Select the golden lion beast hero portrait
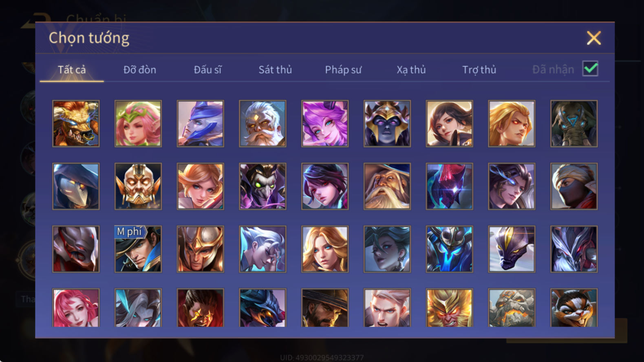Image resolution: width=644 pixels, height=362 pixels. coord(76,123)
